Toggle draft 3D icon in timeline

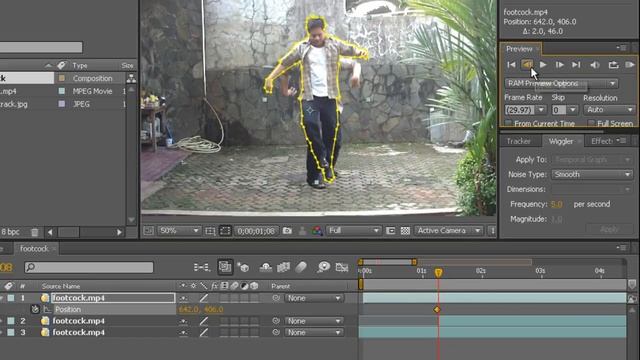pos(244,267)
